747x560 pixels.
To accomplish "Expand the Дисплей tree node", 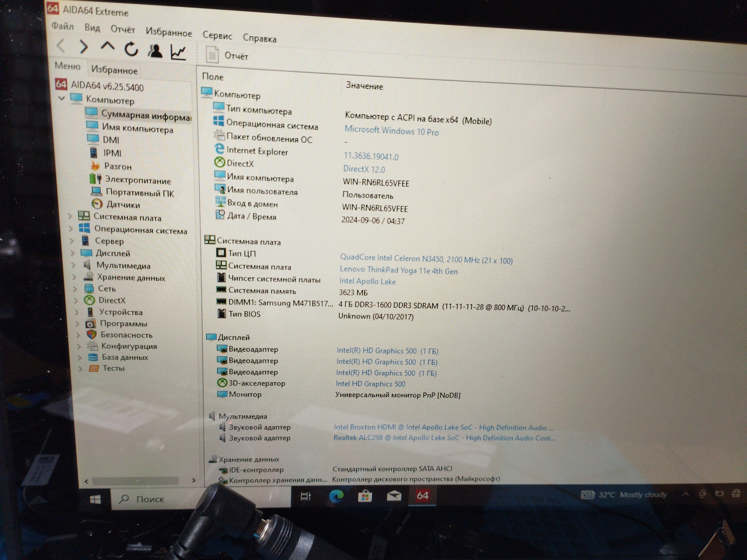I will (72, 253).
